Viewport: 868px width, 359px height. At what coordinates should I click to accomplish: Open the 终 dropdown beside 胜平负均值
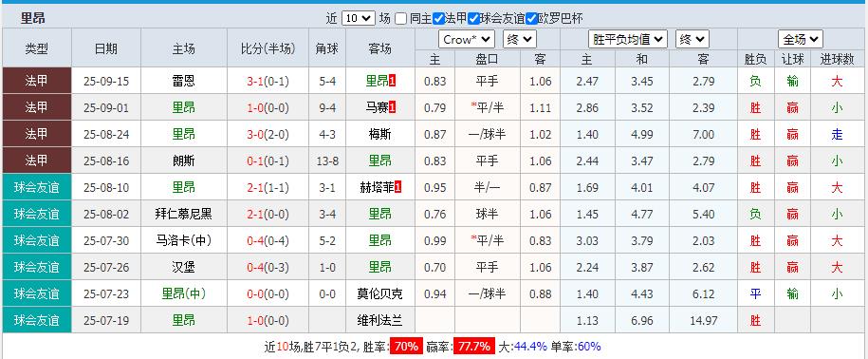click(x=692, y=39)
